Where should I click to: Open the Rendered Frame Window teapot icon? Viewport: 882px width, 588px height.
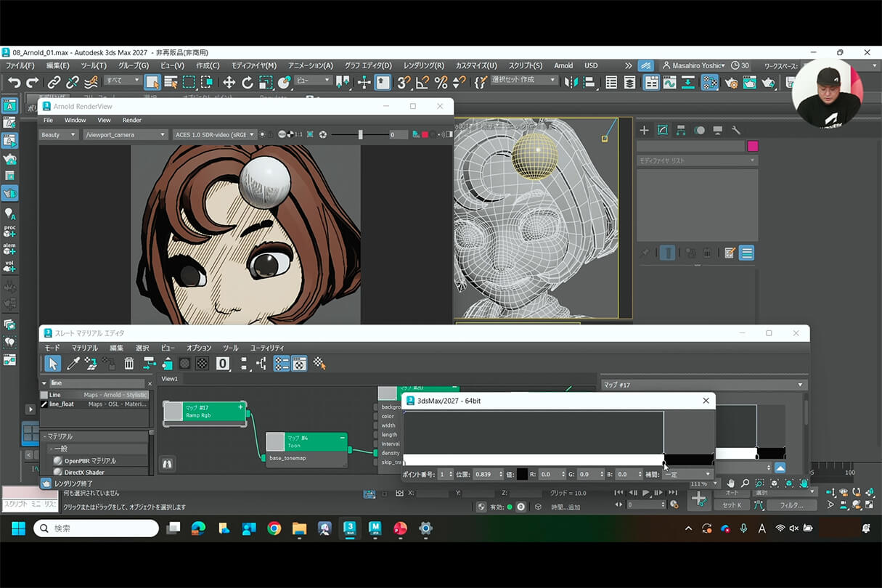pyautogui.click(x=749, y=82)
